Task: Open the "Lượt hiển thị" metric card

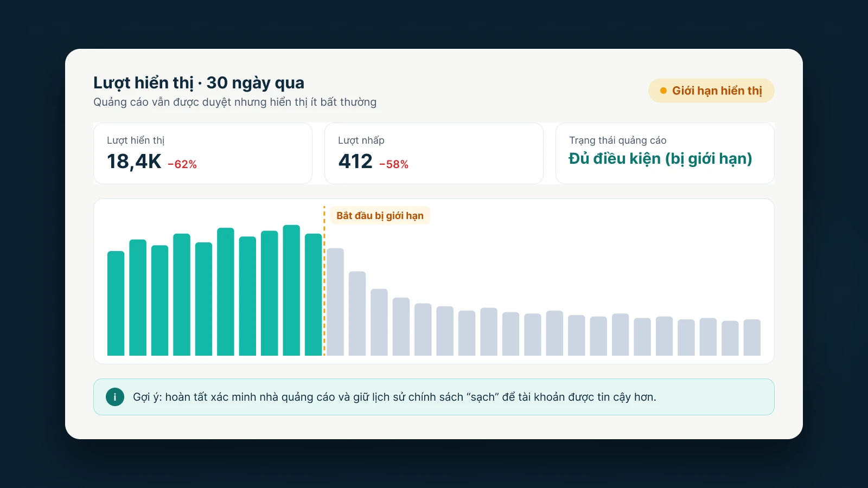Action: pos(203,153)
